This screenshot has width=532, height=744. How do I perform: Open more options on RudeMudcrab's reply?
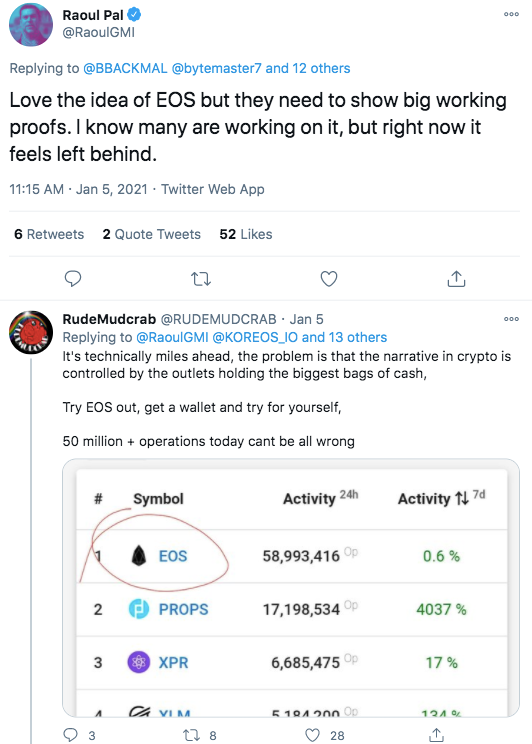click(x=511, y=319)
